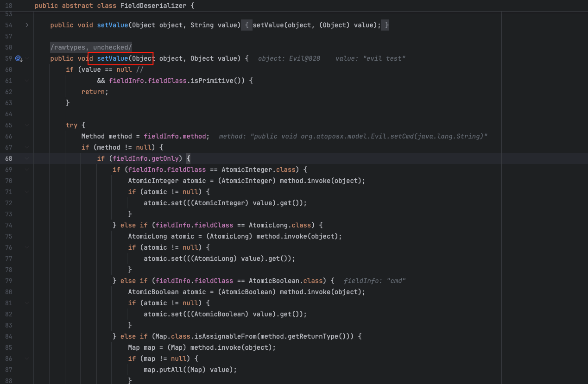Open the collapsed setValue body placeholder on line 54
The height and width of the screenshot is (384, 588).
[x=247, y=25]
